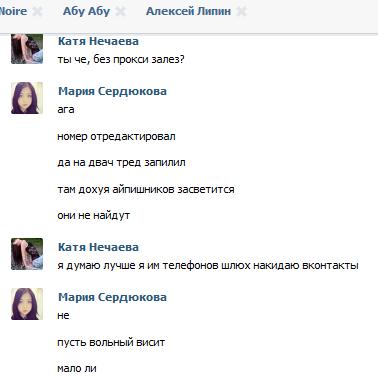Select the message 'ты че, без прокси залез?'

[121, 60]
